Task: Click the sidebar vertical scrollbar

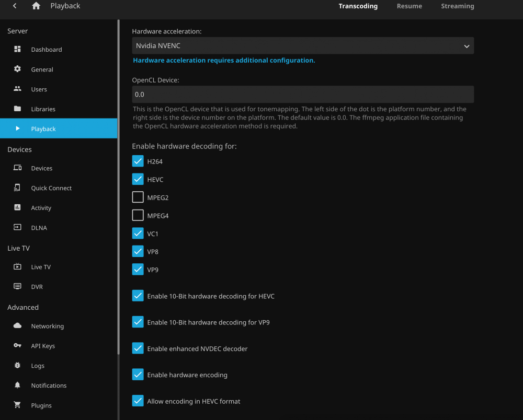Action: click(x=118, y=186)
